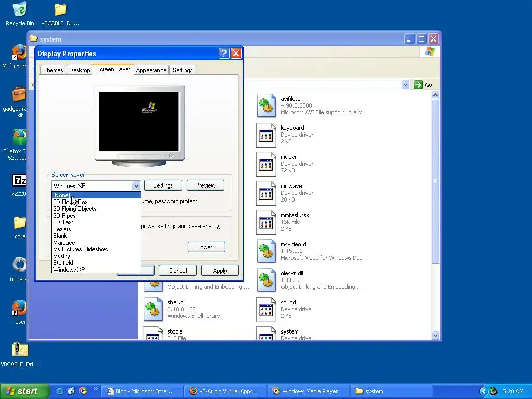Click the vertical scrollbar thumb in system window
532x399 pixels.
435,181
